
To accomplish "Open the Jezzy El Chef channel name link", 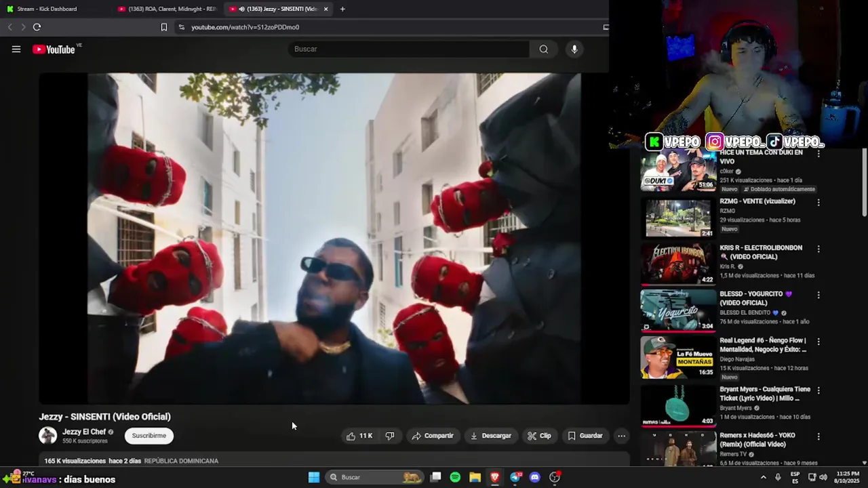I will point(84,432).
